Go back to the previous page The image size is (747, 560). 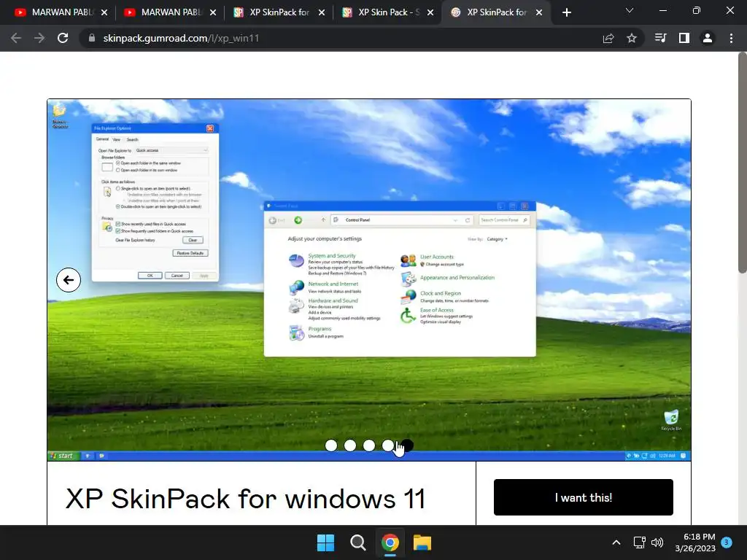(16, 38)
